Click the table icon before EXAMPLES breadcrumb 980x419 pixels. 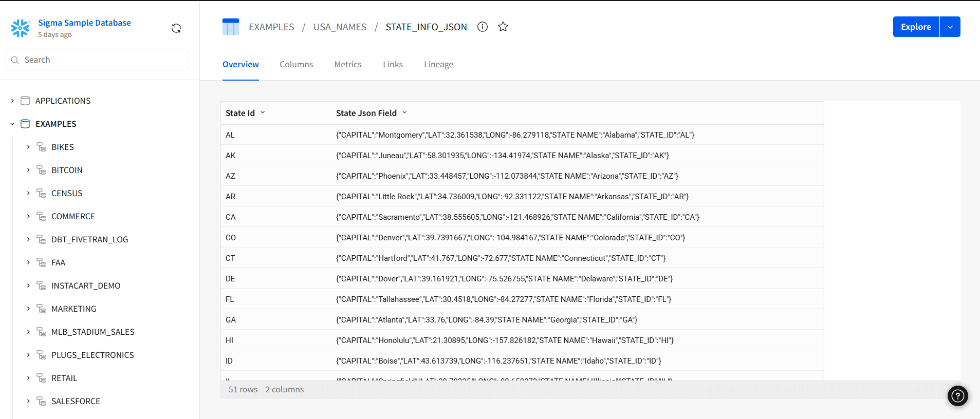[231, 27]
